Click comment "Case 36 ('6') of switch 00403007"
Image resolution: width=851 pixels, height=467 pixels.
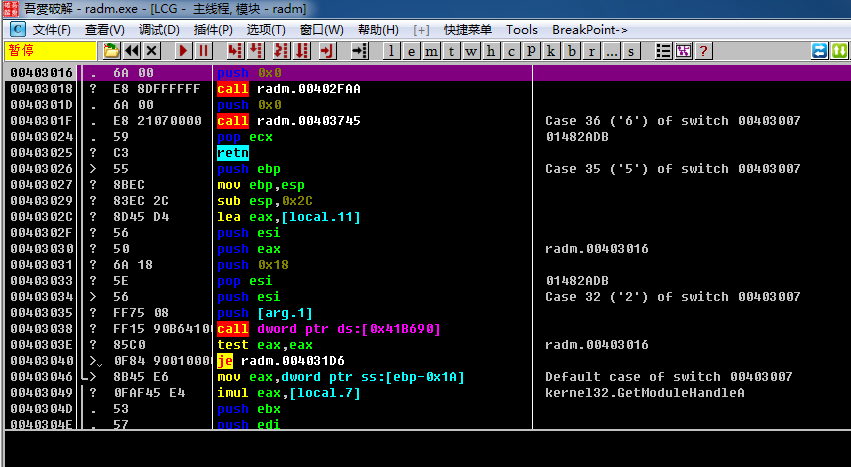(672, 121)
